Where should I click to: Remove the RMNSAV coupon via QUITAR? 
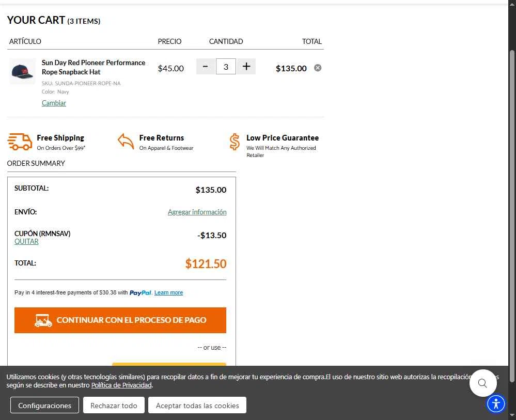tap(26, 242)
